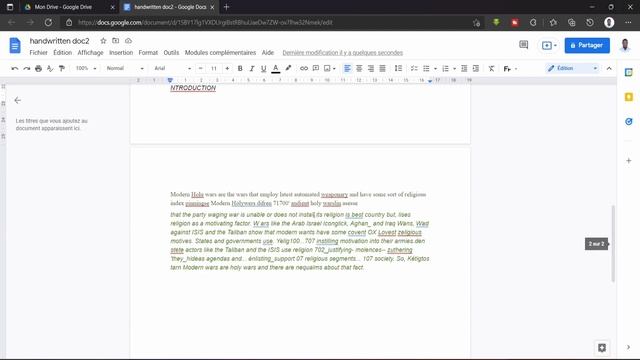Screen dimensions: 640x360
Task: Center align the text
Action: click(x=359, y=69)
